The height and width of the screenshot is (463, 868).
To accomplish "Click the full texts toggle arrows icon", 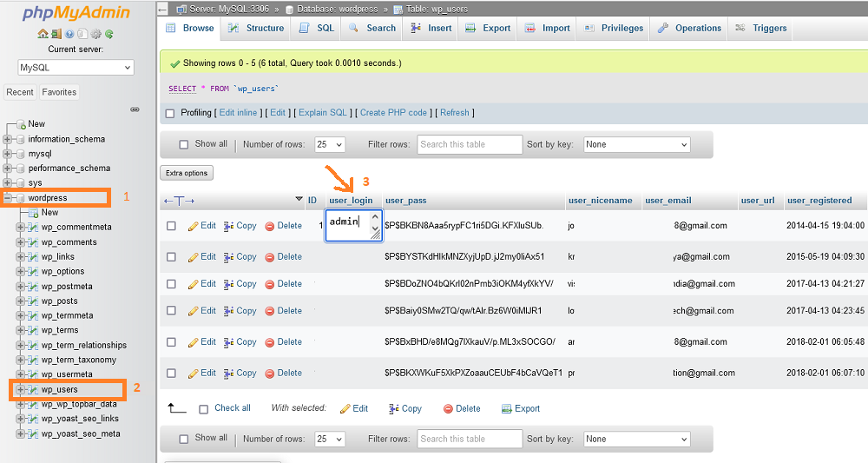I will (179, 201).
